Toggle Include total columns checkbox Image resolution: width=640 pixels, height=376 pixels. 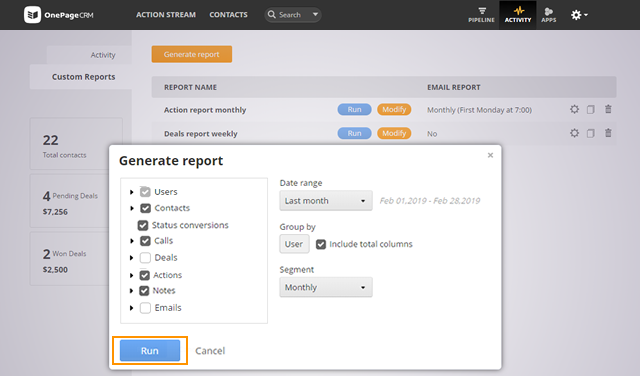tap(321, 244)
